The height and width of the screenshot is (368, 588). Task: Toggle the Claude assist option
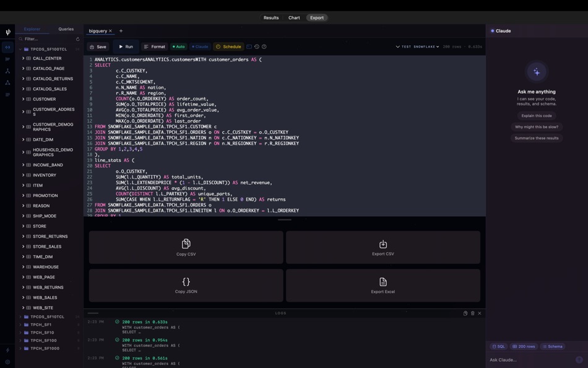coord(199,46)
